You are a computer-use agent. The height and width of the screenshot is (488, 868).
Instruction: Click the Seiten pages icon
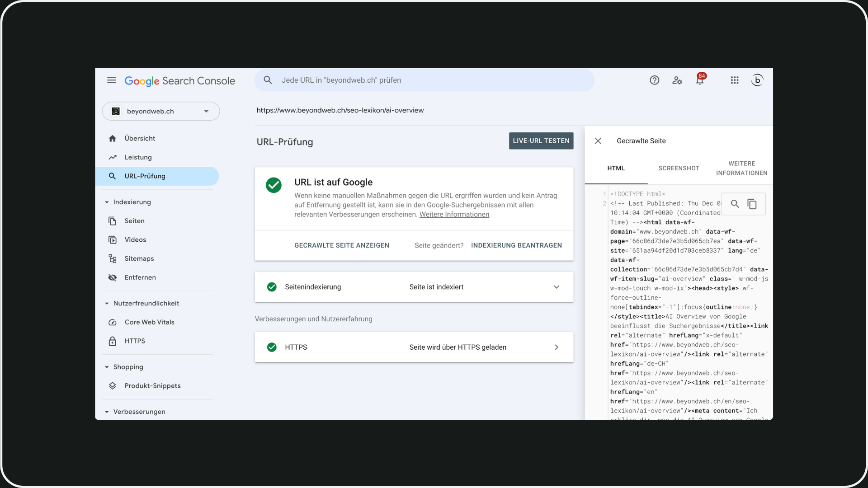(113, 221)
